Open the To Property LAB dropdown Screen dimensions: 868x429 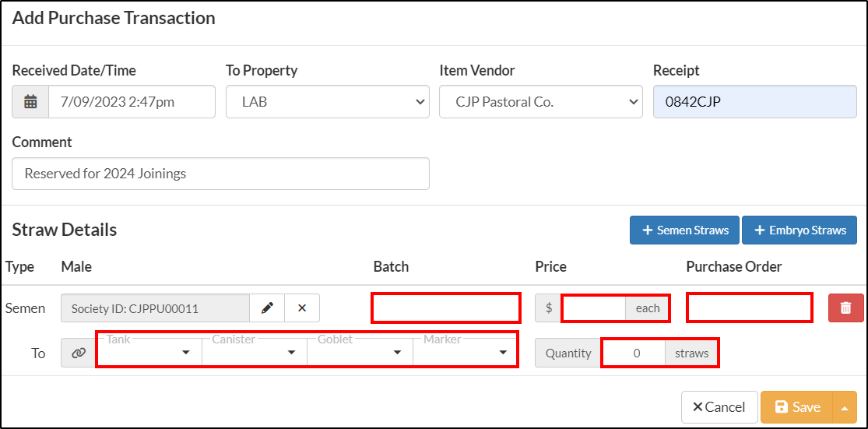pos(328,102)
